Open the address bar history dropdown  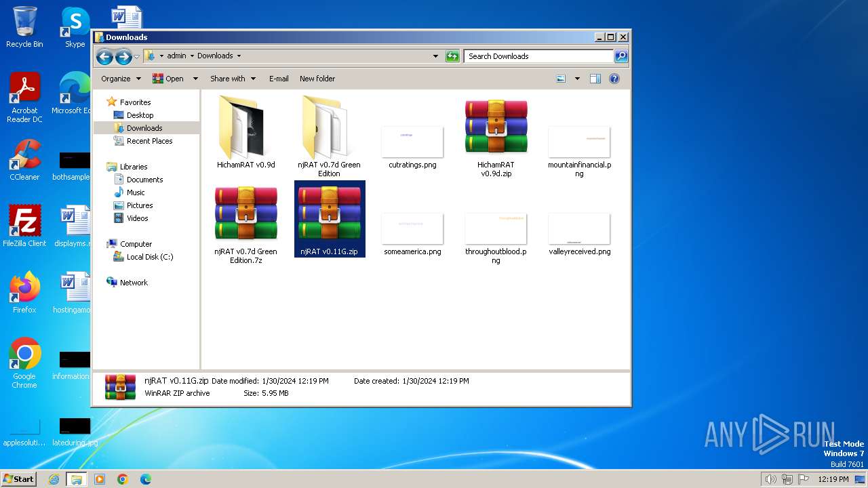435,56
